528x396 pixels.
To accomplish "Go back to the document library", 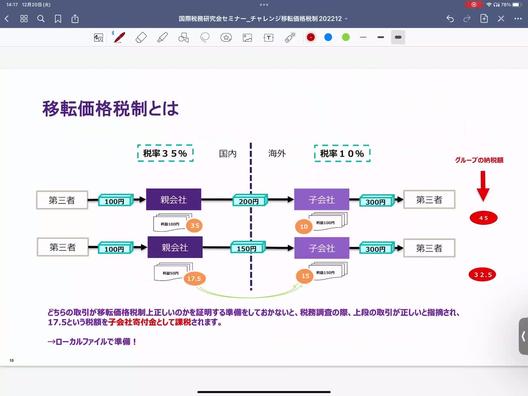I will coord(7,19).
